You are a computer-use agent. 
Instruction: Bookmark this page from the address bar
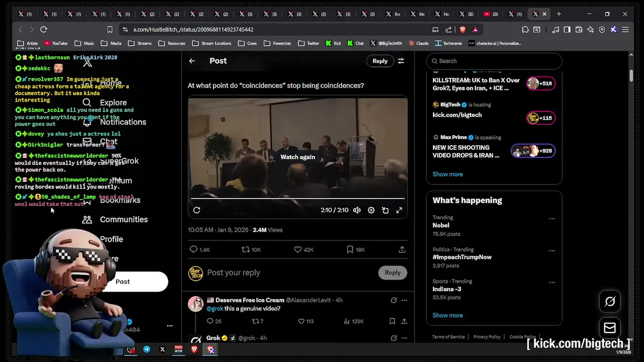pyautogui.click(x=110, y=30)
